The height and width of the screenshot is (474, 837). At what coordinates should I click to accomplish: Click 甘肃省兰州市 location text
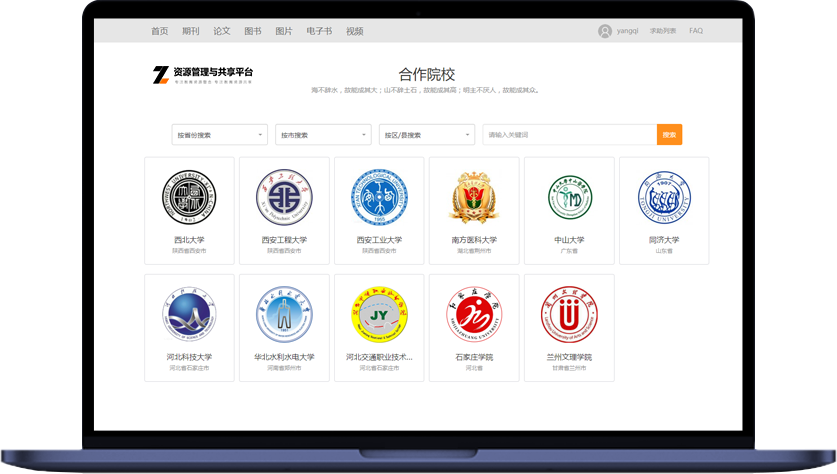[569, 368]
